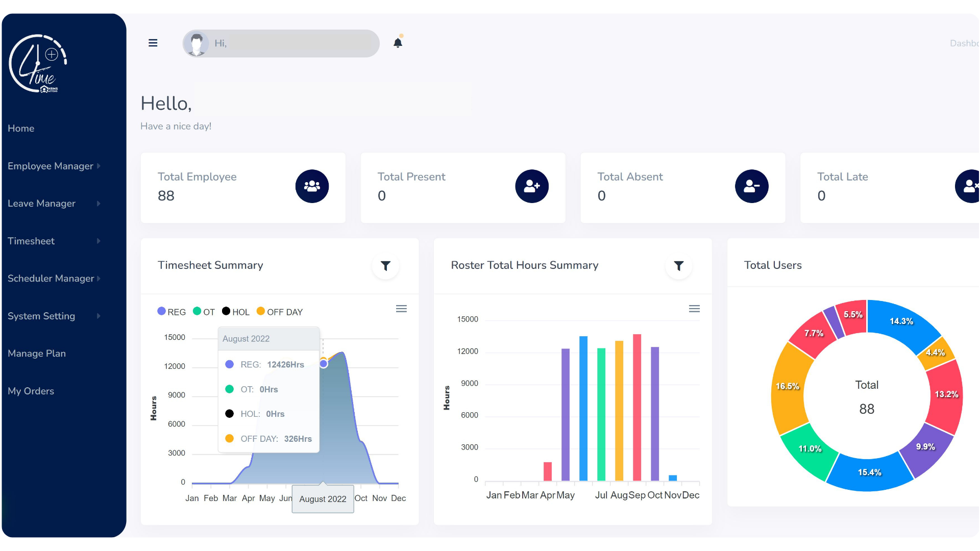Image resolution: width=980 pixels, height=551 pixels.
Task: Click the hamburger sidebar toggle icon
Action: pos(153,43)
